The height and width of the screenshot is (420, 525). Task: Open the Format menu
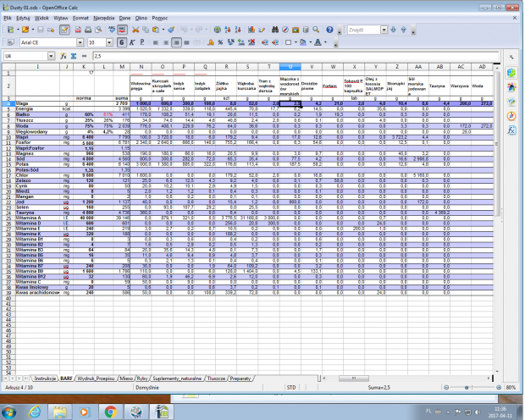(80, 18)
